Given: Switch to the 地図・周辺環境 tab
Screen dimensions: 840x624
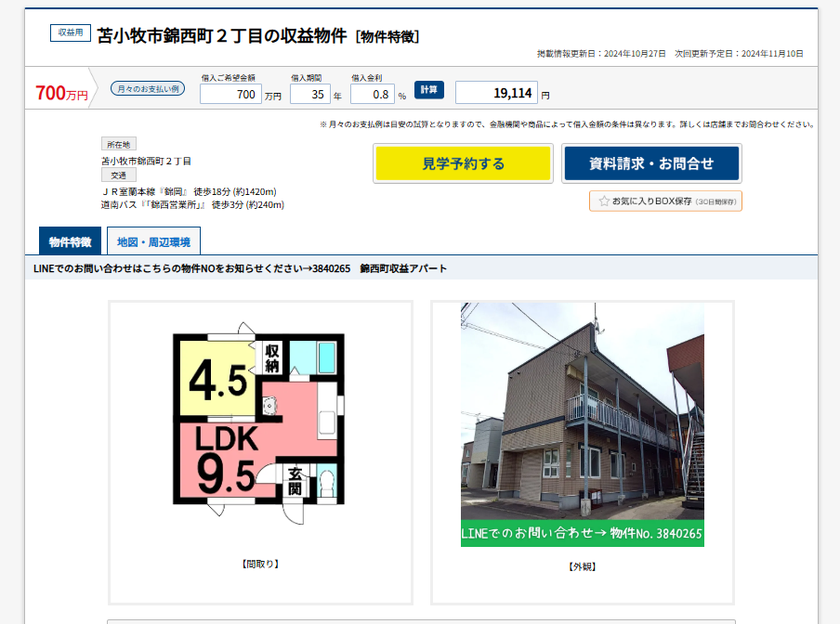Looking at the screenshot, I should tap(153, 242).
